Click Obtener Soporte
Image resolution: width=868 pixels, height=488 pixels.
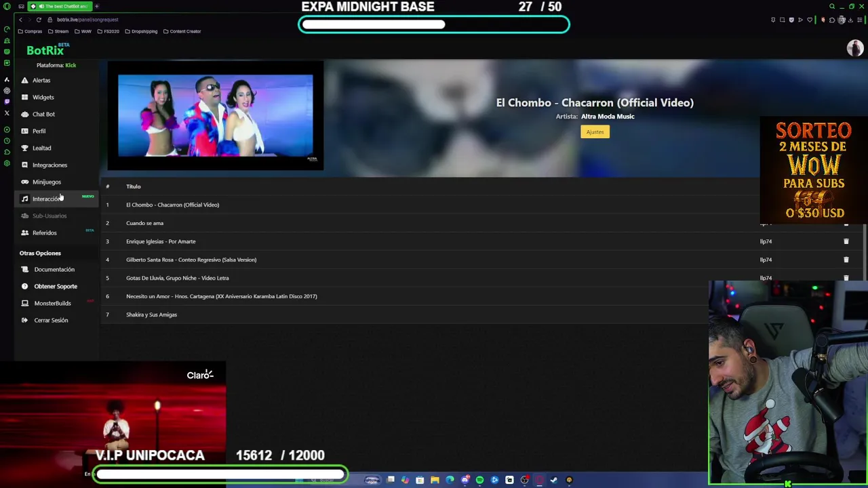click(56, 286)
